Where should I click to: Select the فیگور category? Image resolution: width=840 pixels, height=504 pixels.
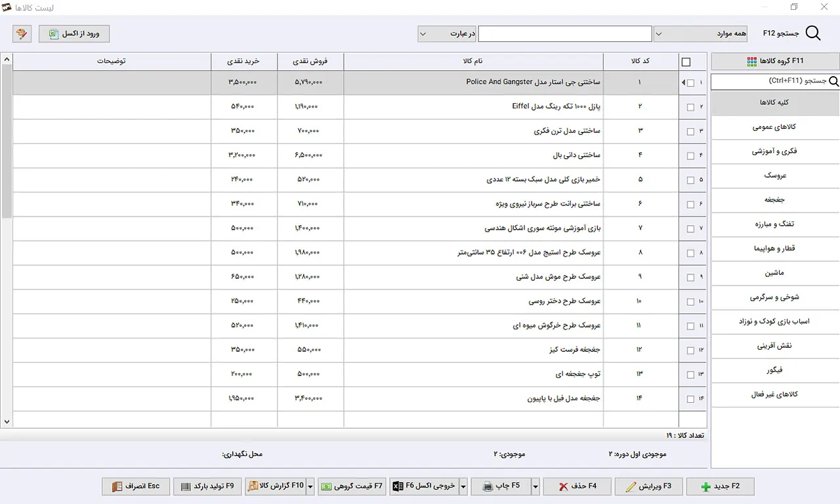pos(776,371)
